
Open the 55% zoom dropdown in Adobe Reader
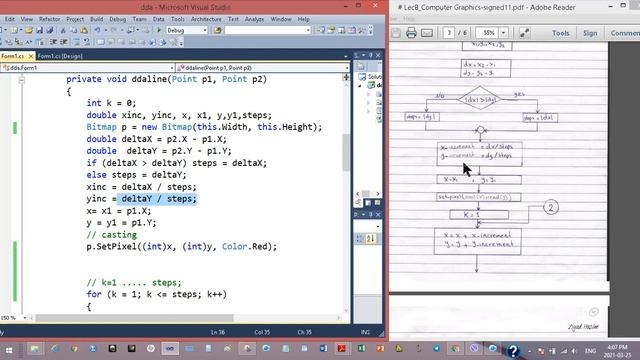[504, 33]
